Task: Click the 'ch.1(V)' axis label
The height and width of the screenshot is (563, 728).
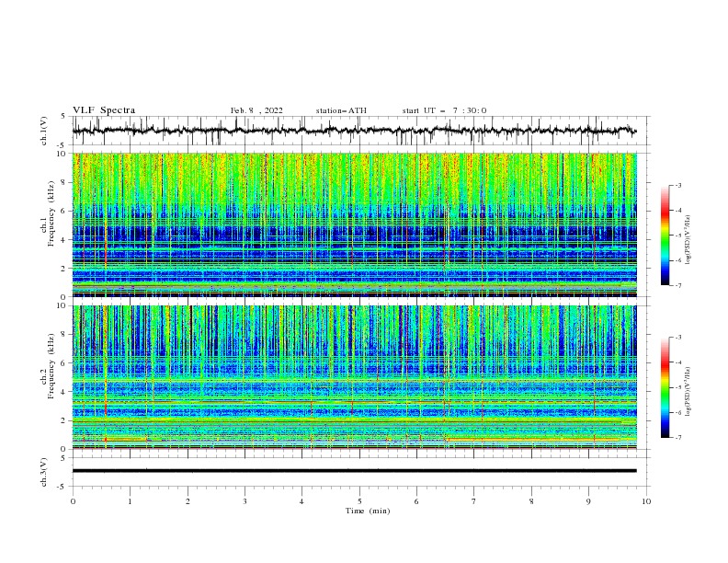Action: 44,131
